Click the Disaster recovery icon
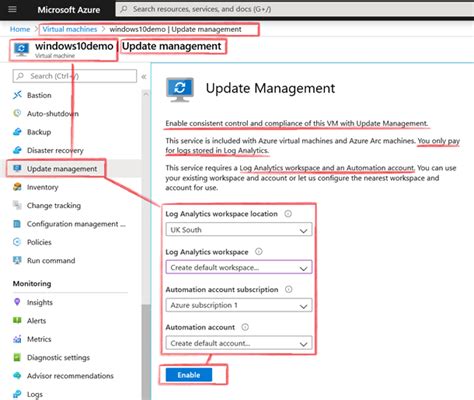Screen dimensions: 474x400 coord(17,150)
